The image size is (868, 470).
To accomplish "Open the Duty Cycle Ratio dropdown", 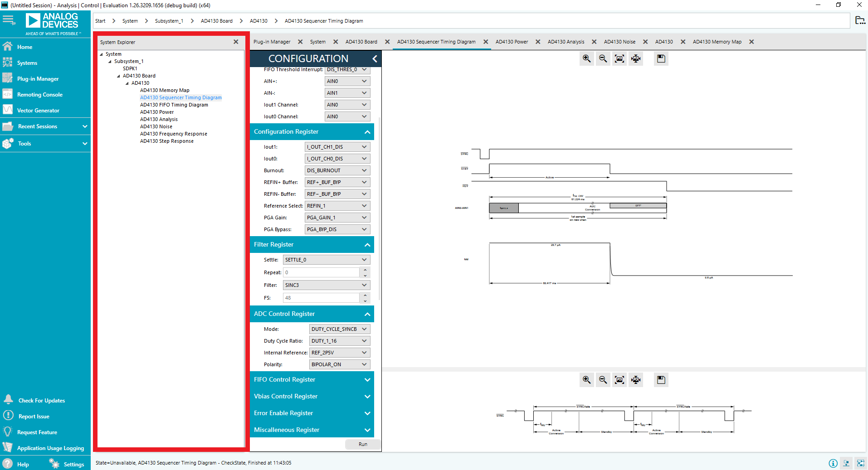I will 340,341.
